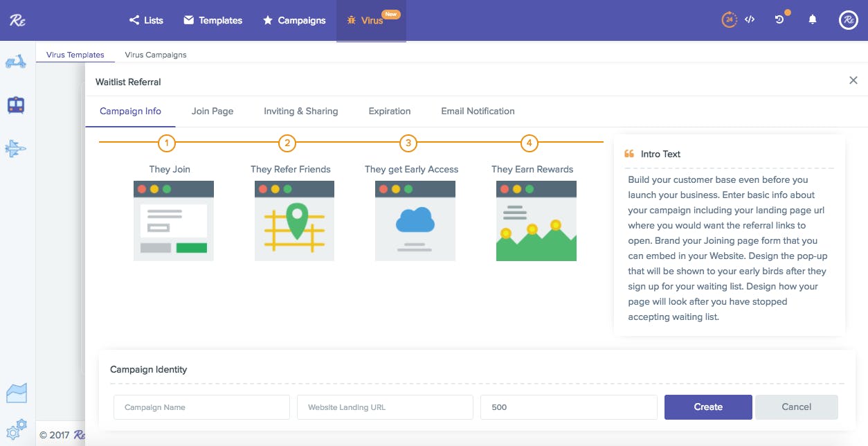The image size is (868, 446).
Task: Click the They get Early Access label
Action: (412, 169)
